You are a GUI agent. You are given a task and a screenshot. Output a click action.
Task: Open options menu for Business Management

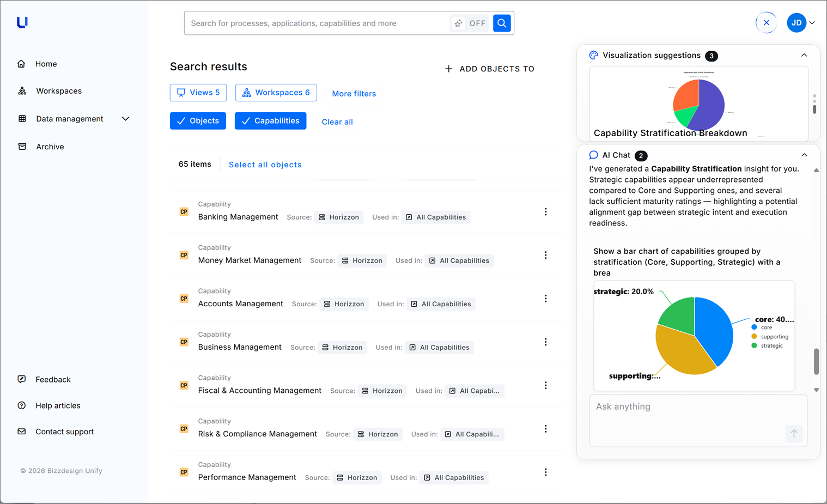click(545, 342)
